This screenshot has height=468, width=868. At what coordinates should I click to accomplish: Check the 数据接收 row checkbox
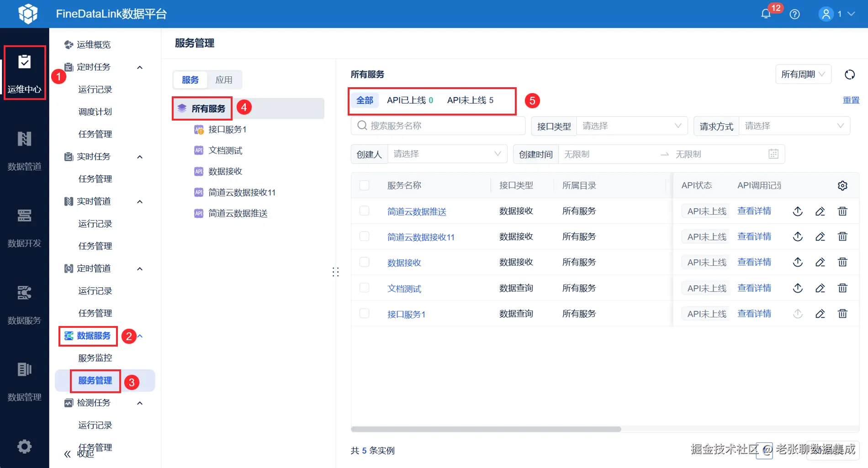click(364, 262)
